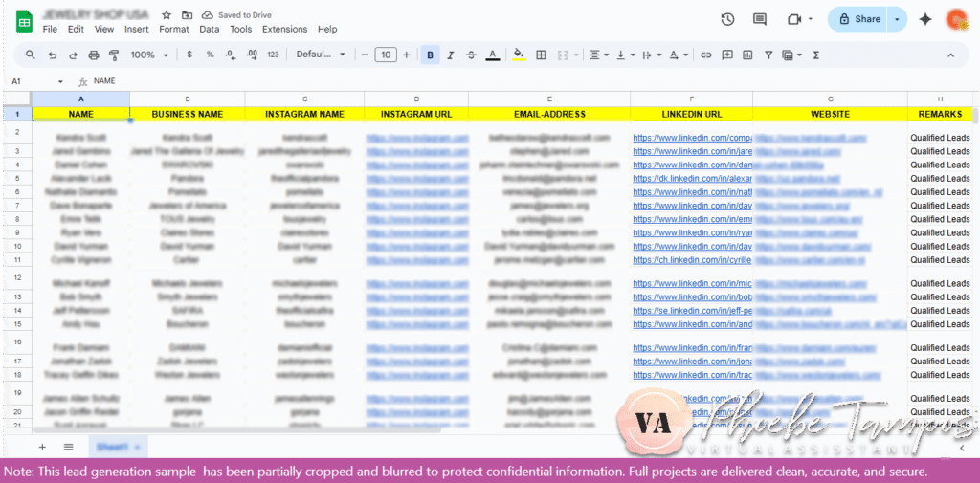The height and width of the screenshot is (483, 980).
Task: Click the horizontal scrollbar
Action: 237,429
